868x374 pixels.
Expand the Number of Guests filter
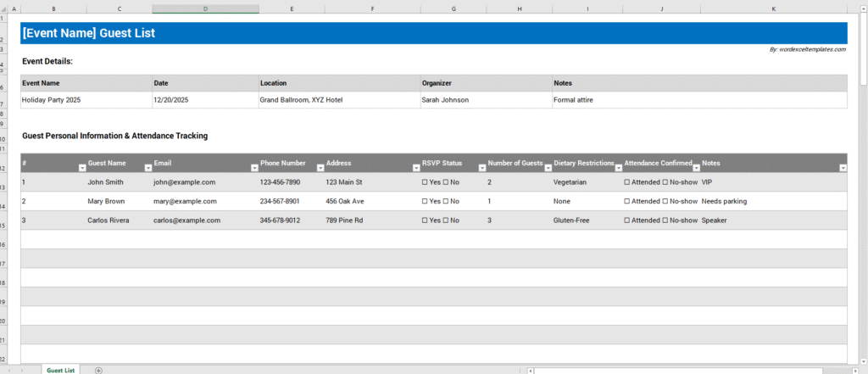546,168
